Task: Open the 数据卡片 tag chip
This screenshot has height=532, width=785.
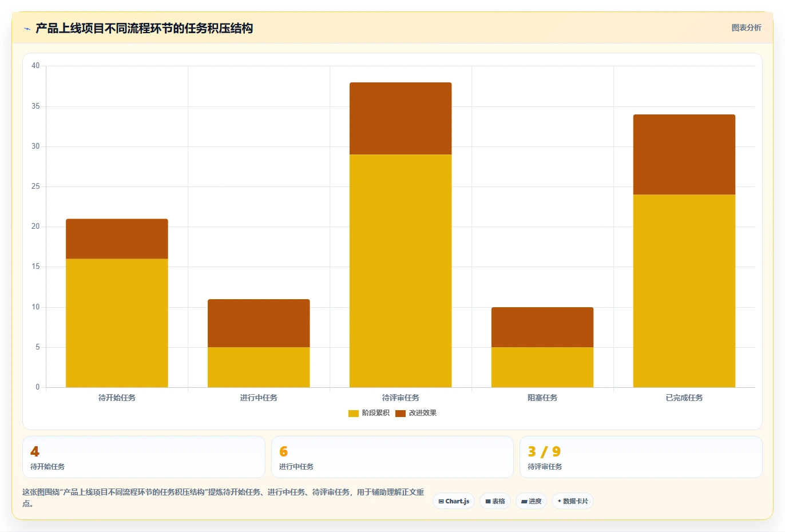Action: coord(573,501)
